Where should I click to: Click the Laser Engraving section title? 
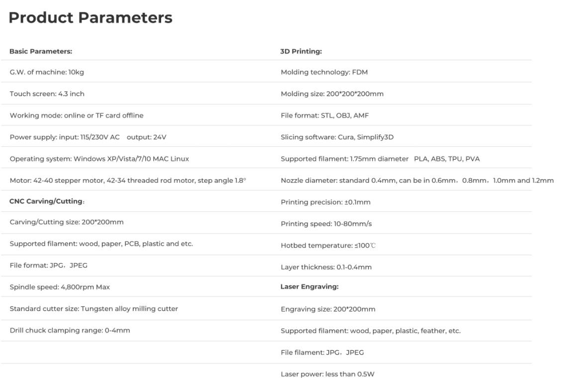309,287
